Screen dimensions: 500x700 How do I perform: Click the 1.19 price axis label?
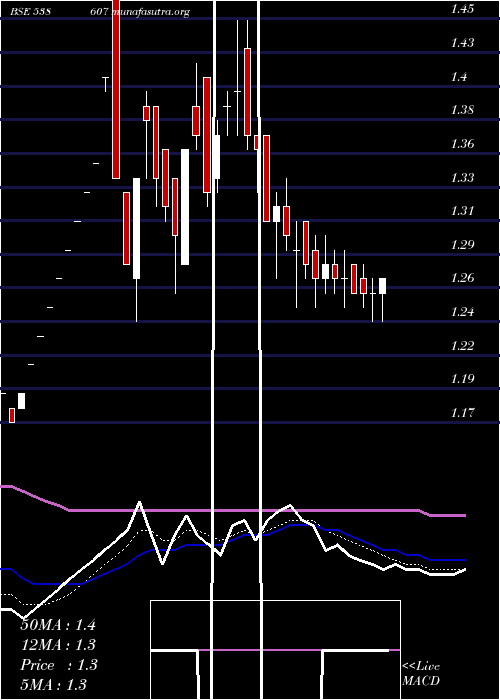460,379
